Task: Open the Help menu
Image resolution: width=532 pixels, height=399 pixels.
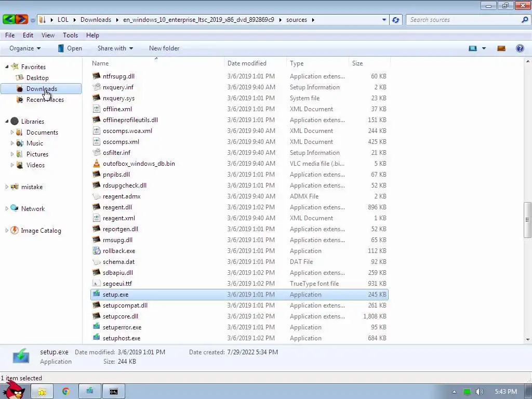Action: 92,35
